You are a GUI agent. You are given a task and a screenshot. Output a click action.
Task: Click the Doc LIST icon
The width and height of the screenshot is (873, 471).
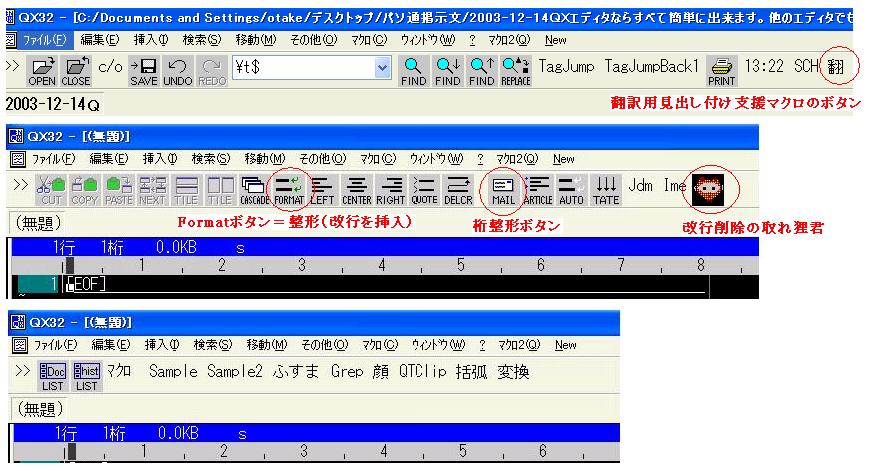point(53,376)
